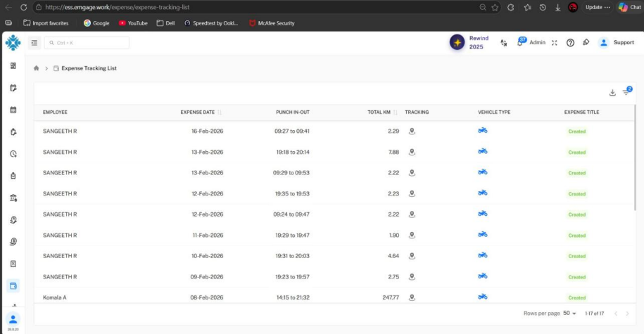Screen dimensions: 644x334
Task: Open the dashboard icon in left sidebar
Action: (x=13, y=65)
